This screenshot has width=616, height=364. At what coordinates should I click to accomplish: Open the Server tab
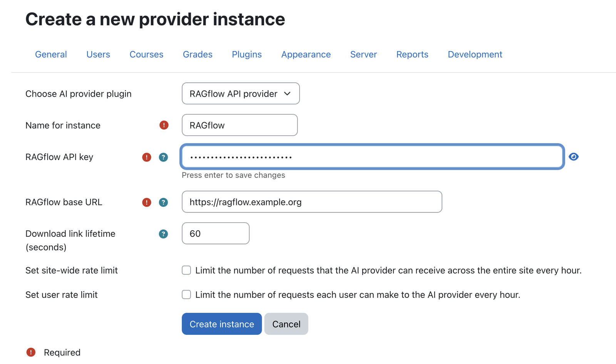[x=363, y=54]
